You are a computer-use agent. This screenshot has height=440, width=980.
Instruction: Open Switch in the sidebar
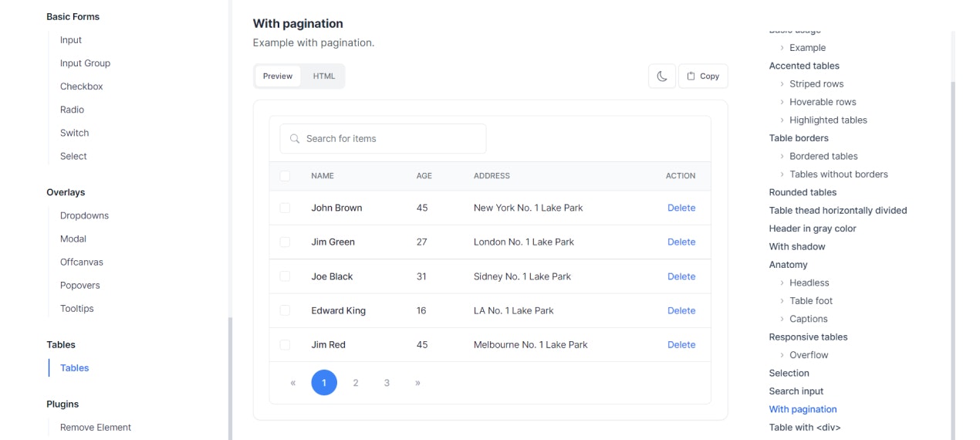click(75, 133)
